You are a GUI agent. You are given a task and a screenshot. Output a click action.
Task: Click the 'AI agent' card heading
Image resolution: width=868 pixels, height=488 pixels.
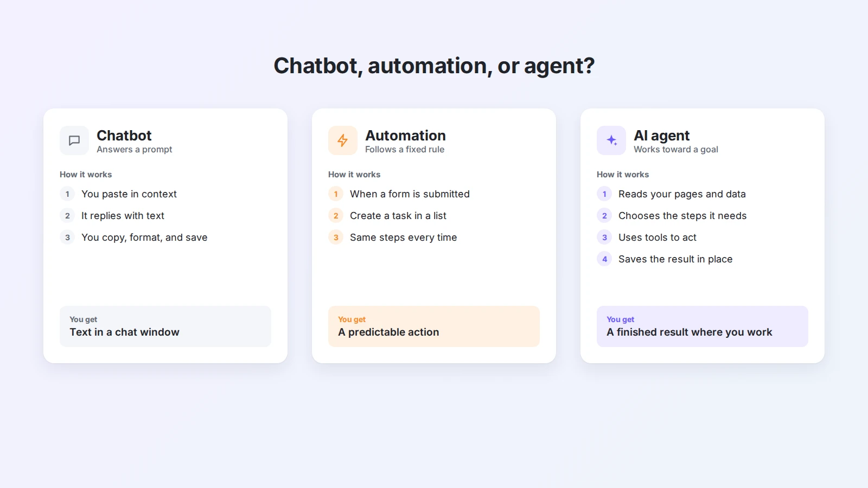coord(661,136)
